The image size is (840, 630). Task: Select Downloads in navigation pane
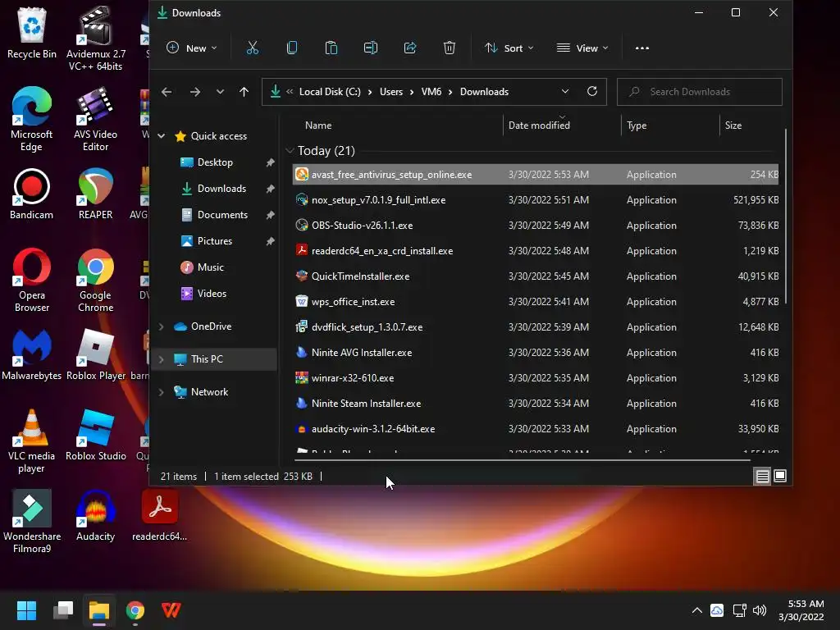pyautogui.click(x=221, y=189)
